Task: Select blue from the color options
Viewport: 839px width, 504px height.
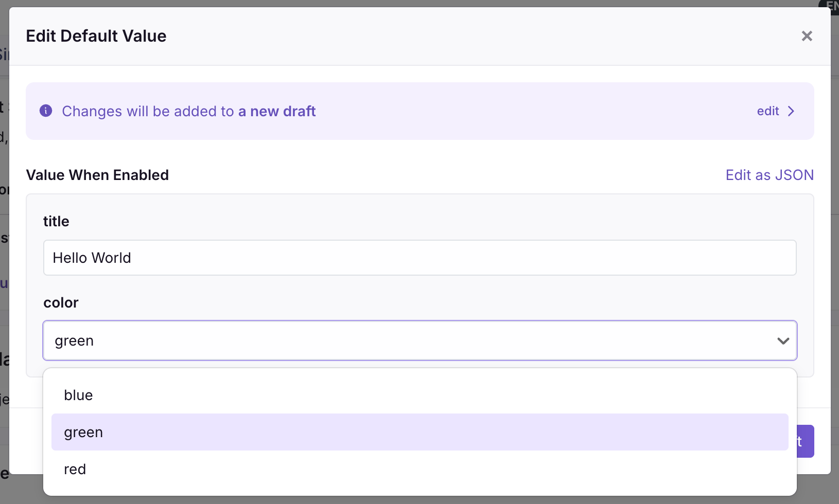Action: (78, 395)
